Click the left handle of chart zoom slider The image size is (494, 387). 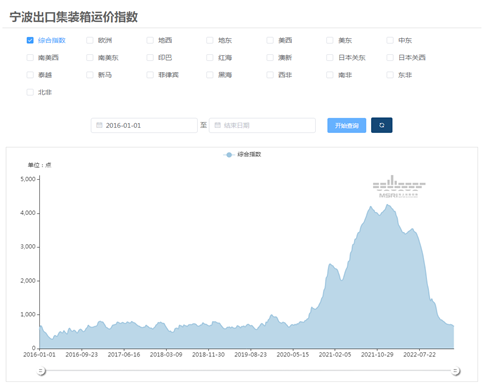(x=41, y=371)
